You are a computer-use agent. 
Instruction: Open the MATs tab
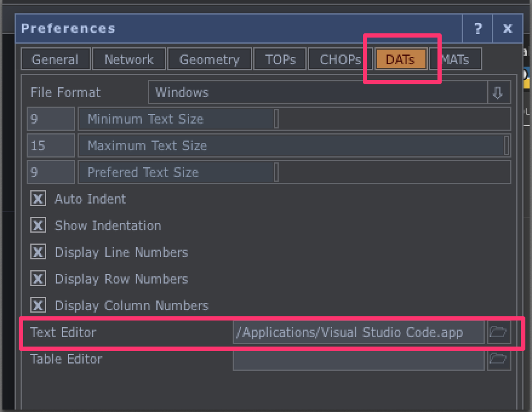coord(456,59)
